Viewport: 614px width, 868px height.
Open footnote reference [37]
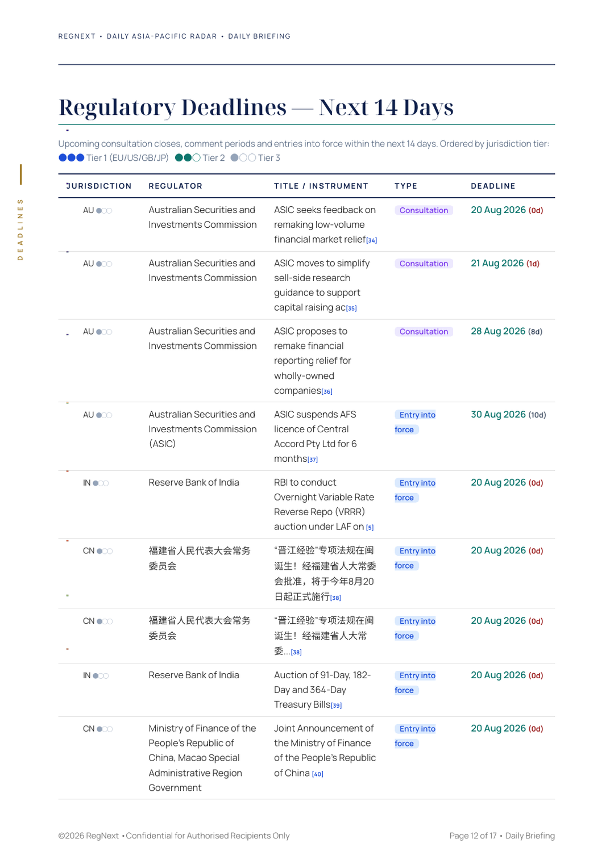[x=313, y=460]
